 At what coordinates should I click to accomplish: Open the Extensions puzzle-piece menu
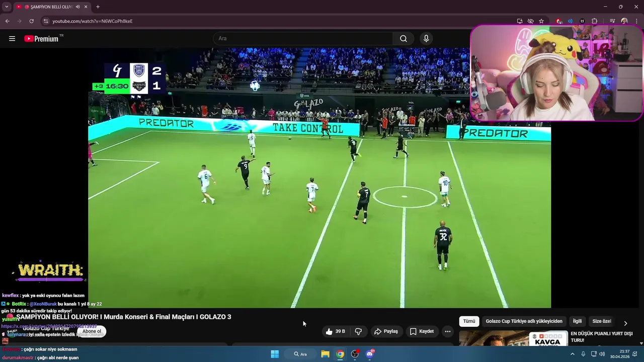[594, 21]
